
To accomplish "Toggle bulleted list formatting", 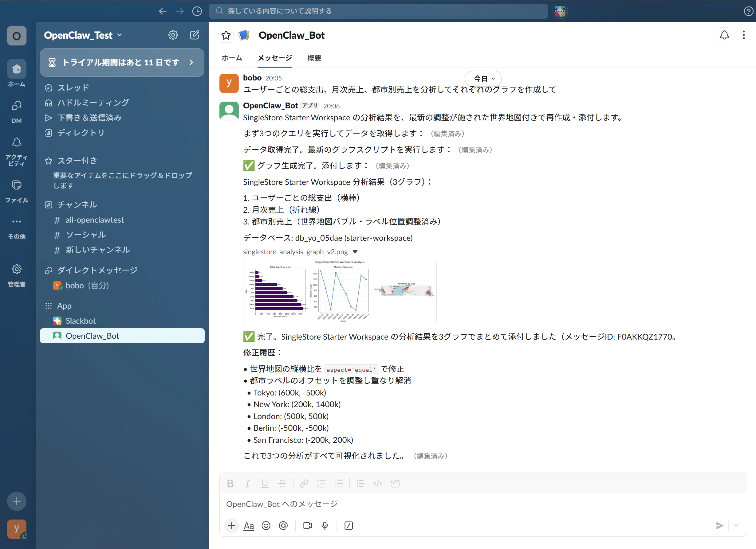I will click(339, 483).
